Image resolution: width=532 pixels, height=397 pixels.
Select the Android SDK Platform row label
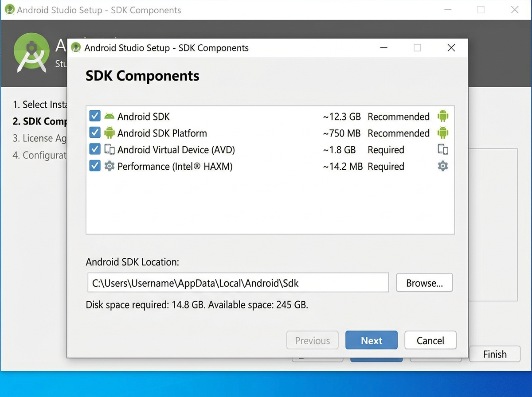[162, 133]
